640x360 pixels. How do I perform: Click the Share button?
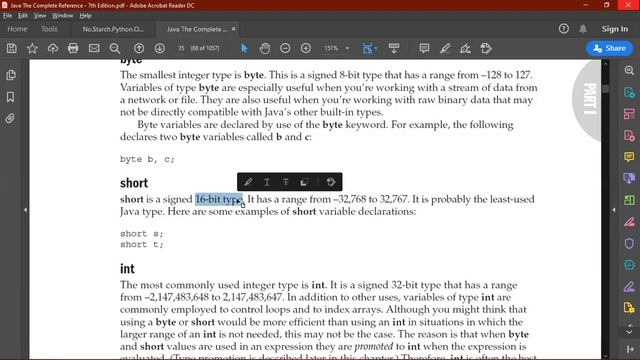point(609,48)
